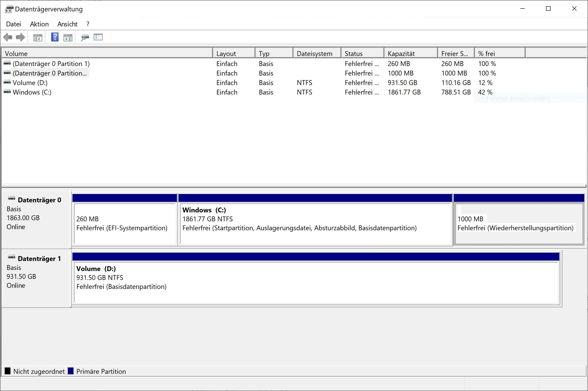This screenshot has height=391, width=588.
Task: Sort by the Freier S... column header
Action: click(457, 53)
